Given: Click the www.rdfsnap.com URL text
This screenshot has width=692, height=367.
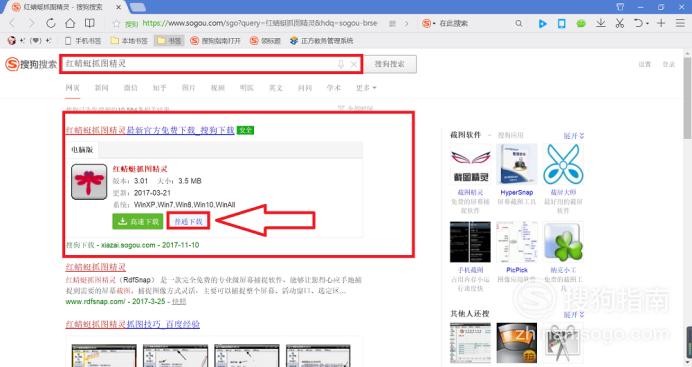Looking at the screenshot, I should tap(95, 301).
